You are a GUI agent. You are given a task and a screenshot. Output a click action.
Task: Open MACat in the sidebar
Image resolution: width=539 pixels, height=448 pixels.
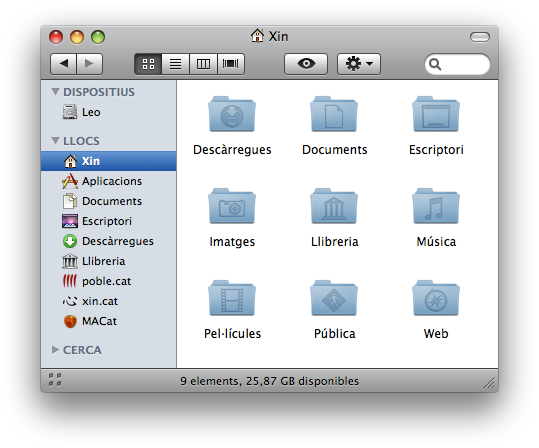tap(109, 321)
